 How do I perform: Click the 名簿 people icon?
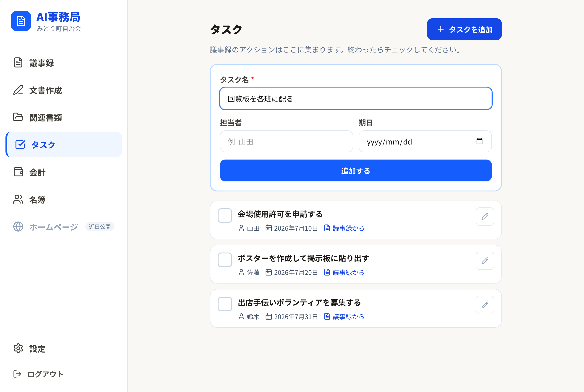[18, 199]
